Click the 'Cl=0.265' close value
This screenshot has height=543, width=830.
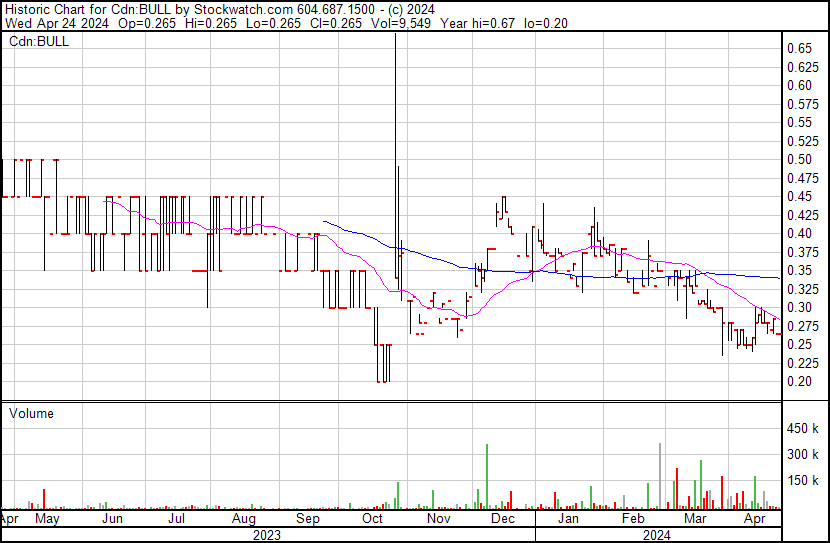[x=336, y=23]
